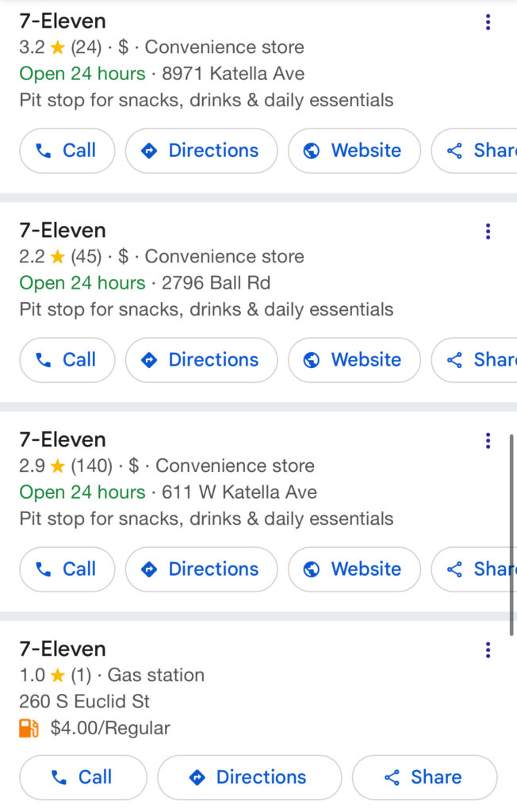The height and width of the screenshot is (812, 517).
Task: Visit website of 8971 Katella Ave store
Action: coord(354,151)
